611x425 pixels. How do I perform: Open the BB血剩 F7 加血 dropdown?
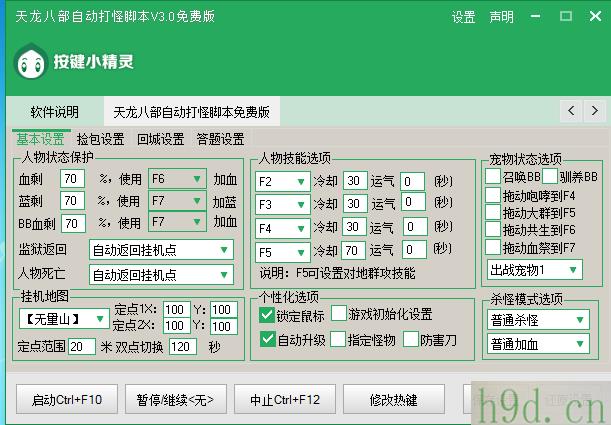coord(177,222)
